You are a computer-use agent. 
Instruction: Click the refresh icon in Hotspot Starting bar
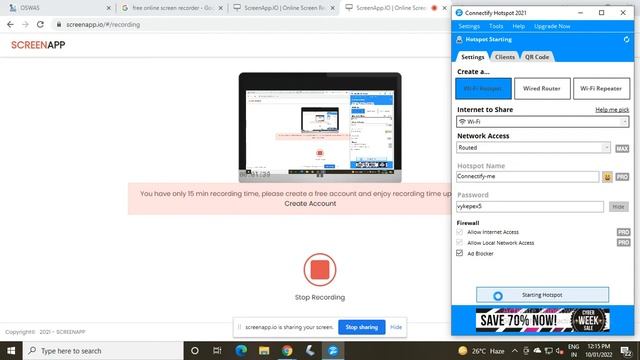[x=626, y=40]
